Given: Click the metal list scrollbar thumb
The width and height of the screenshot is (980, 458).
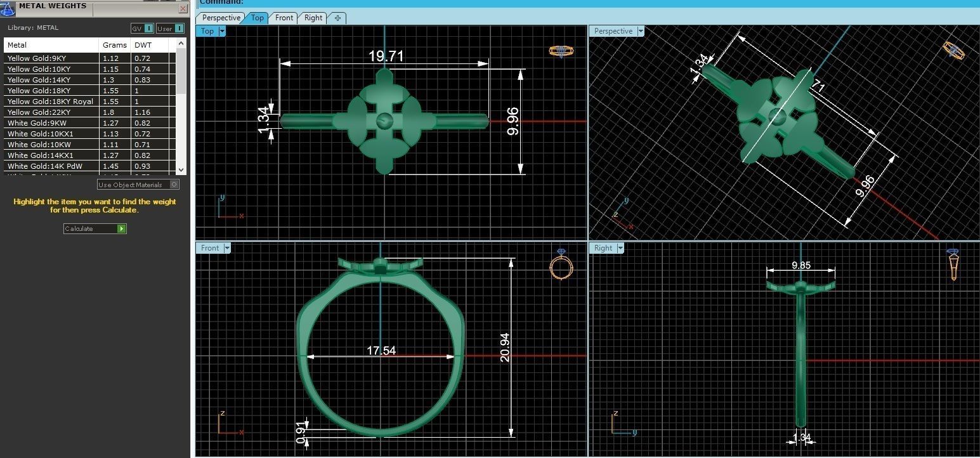Looking at the screenshot, I should pos(181,71).
